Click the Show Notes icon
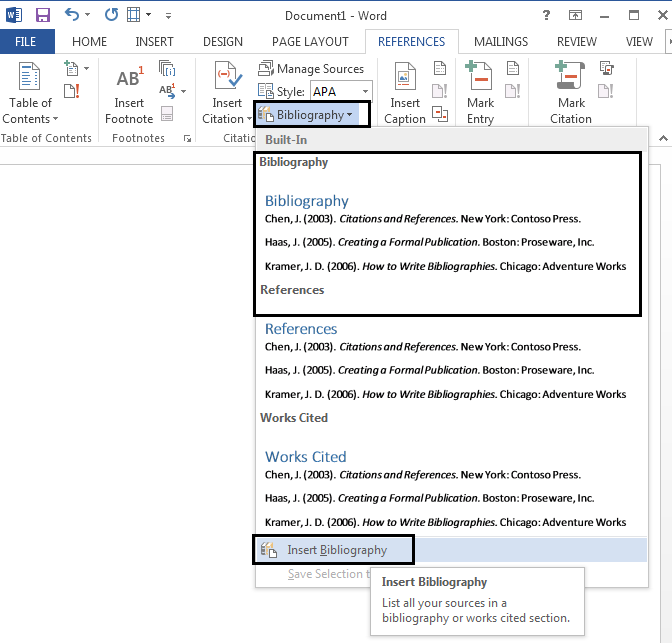 (x=167, y=114)
